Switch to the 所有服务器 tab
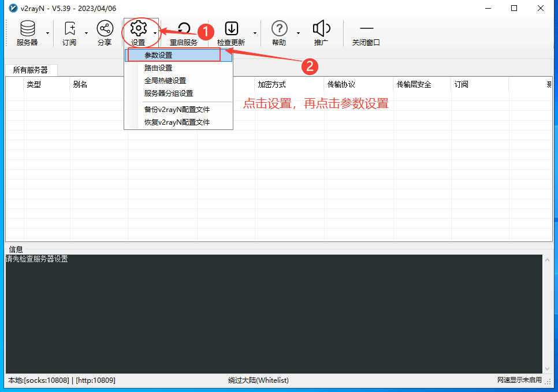 (x=31, y=70)
